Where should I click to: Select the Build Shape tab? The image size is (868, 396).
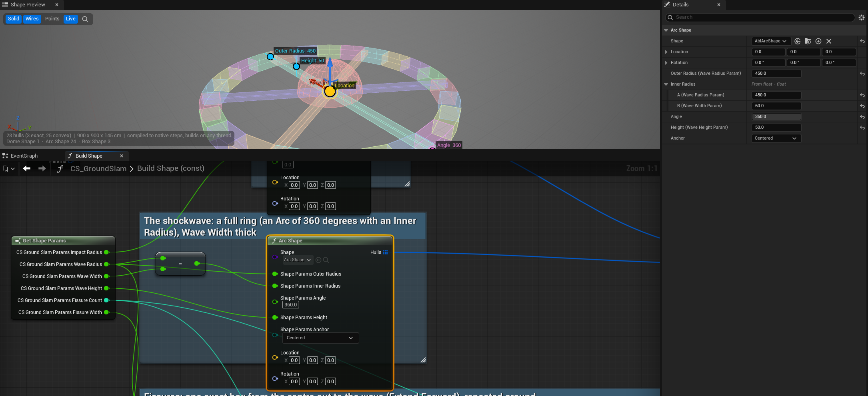click(x=89, y=156)
